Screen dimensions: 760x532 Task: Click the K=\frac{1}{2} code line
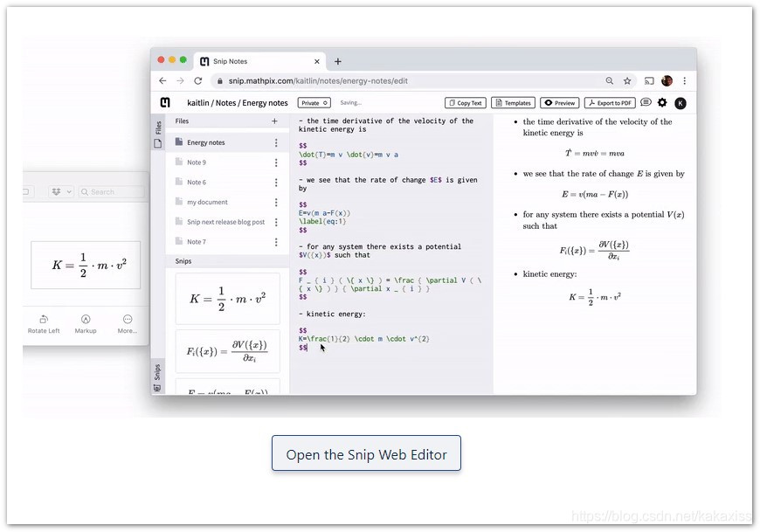tap(364, 339)
